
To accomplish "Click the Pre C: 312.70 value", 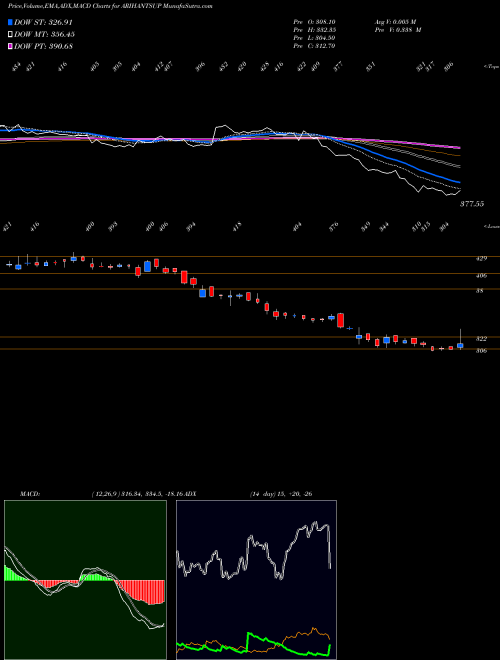I will [x=314, y=46].
